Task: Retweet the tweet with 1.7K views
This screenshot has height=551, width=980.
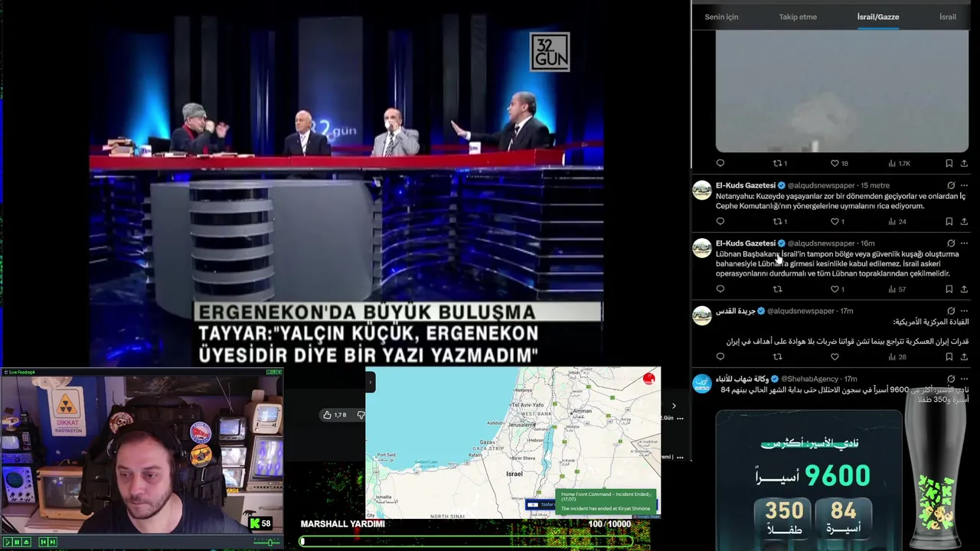Action: coord(779,163)
